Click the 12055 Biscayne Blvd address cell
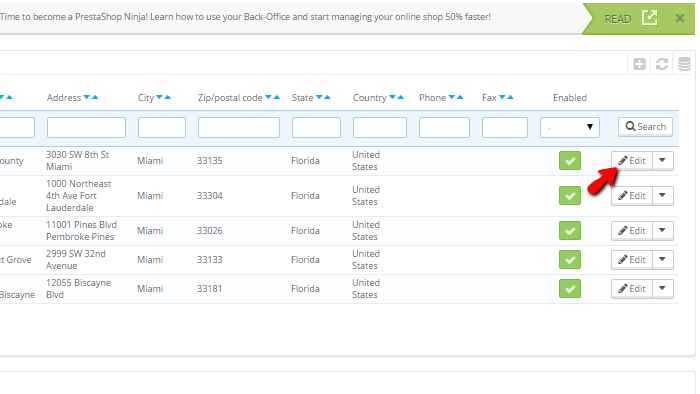700x394 pixels. pyautogui.click(x=78, y=289)
